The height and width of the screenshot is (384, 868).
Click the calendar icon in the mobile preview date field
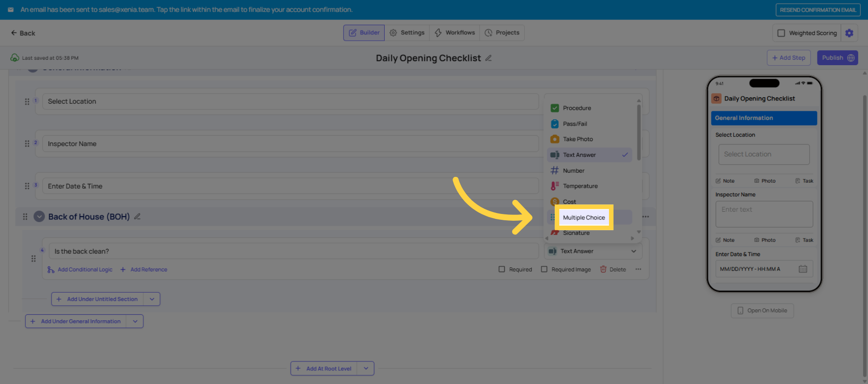[x=802, y=269]
